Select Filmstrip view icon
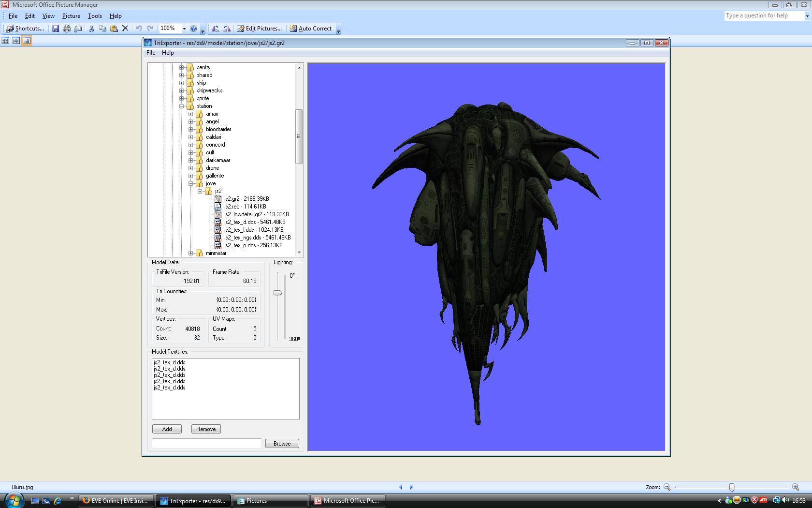 tap(16, 41)
